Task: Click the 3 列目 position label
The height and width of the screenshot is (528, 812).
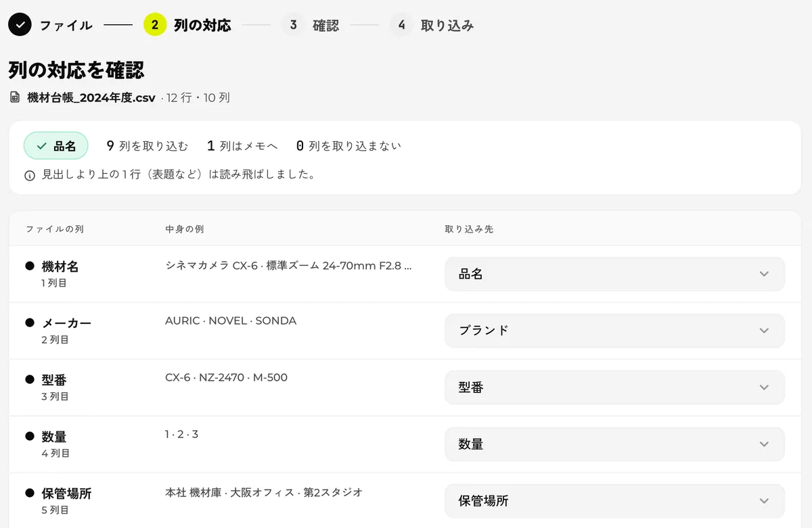Action: click(55, 396)
